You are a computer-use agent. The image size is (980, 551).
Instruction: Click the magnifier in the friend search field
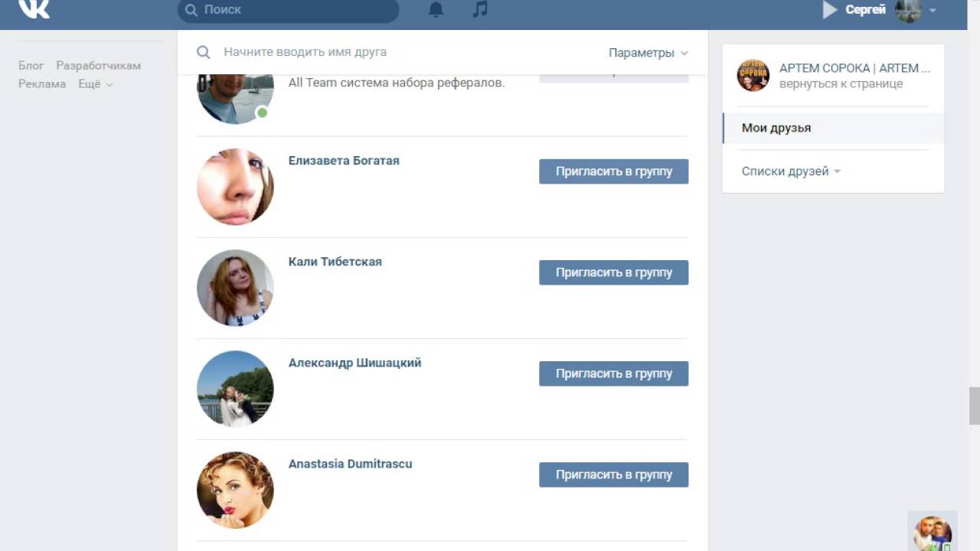point(204,52)
